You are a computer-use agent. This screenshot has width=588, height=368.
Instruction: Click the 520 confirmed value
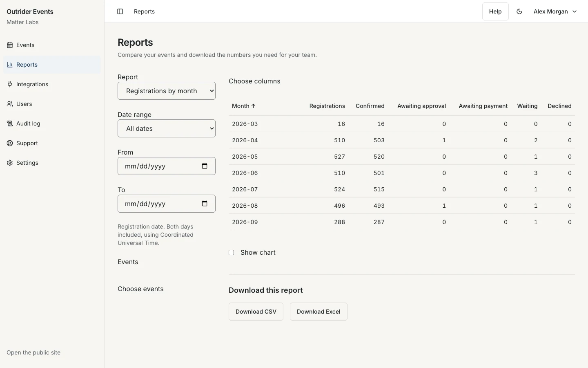379,157
